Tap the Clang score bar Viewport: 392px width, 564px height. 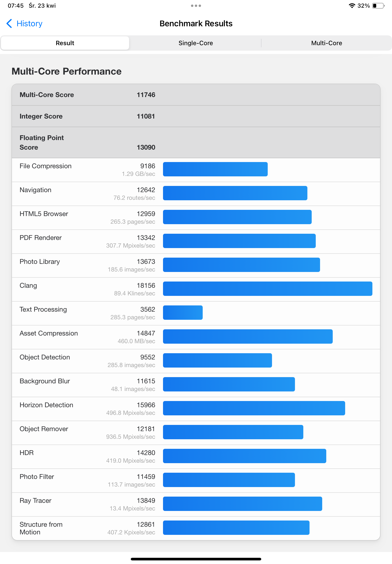coord(267,288)
